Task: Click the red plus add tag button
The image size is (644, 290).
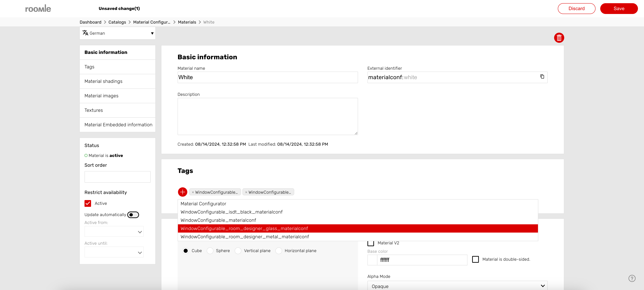Action: (182, 192)
